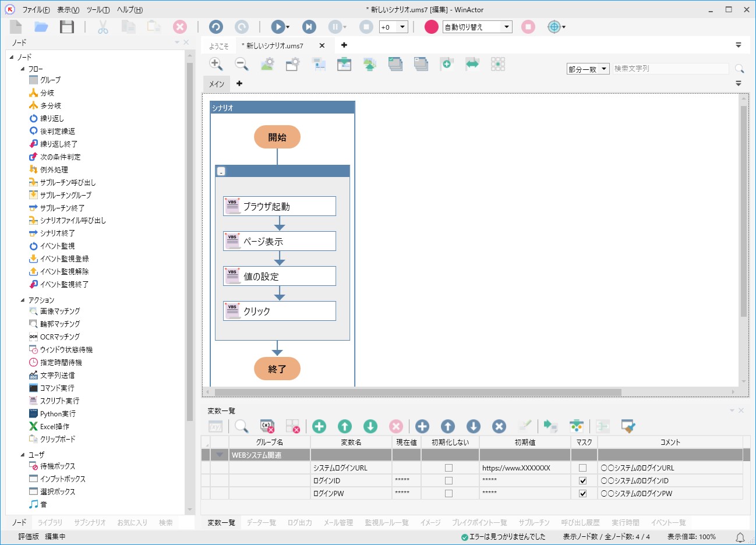Click the zoom in magnifier icon
Screen dimensions: 756x545
[216, 64]
